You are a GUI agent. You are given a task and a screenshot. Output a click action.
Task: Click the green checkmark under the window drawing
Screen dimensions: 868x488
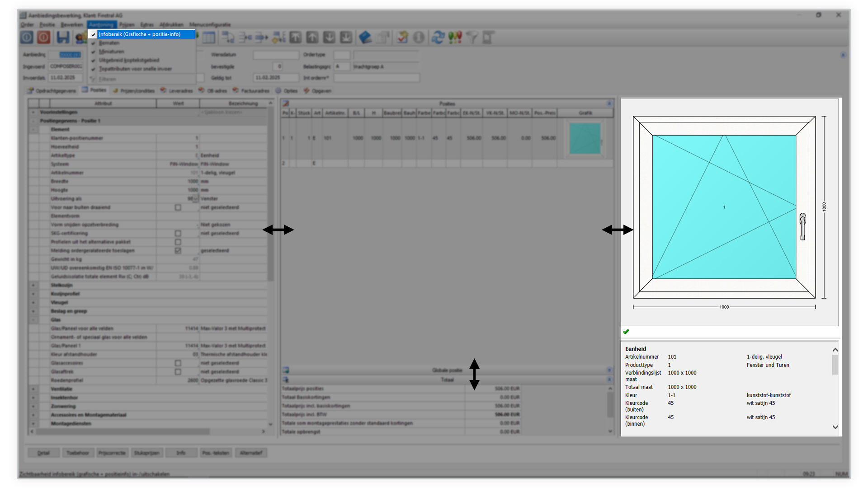pyautogui.click(x=626, y=332)
